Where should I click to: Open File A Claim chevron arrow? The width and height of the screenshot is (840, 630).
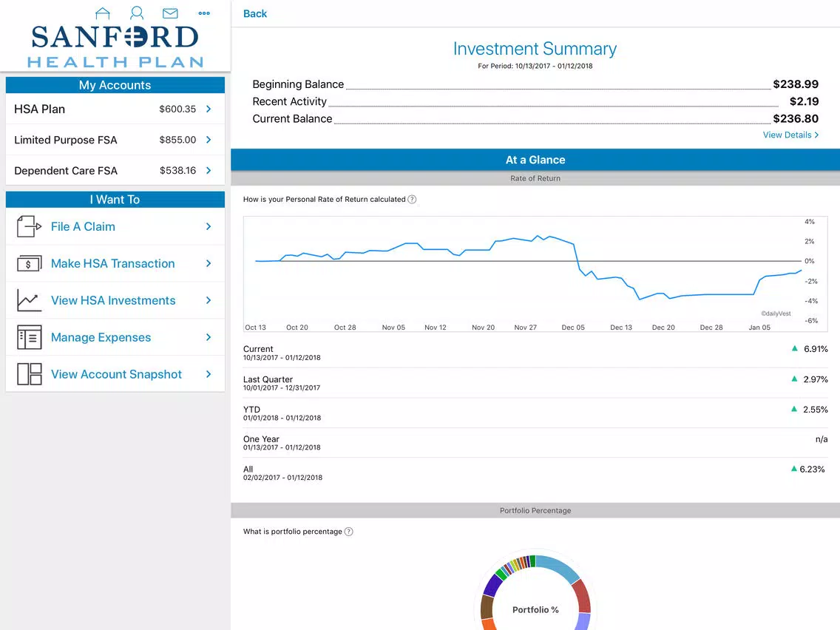[x=209, y=226]
